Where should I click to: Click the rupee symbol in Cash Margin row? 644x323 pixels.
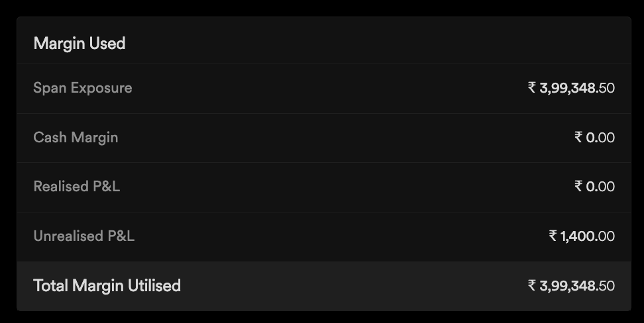tap(578, 138)
